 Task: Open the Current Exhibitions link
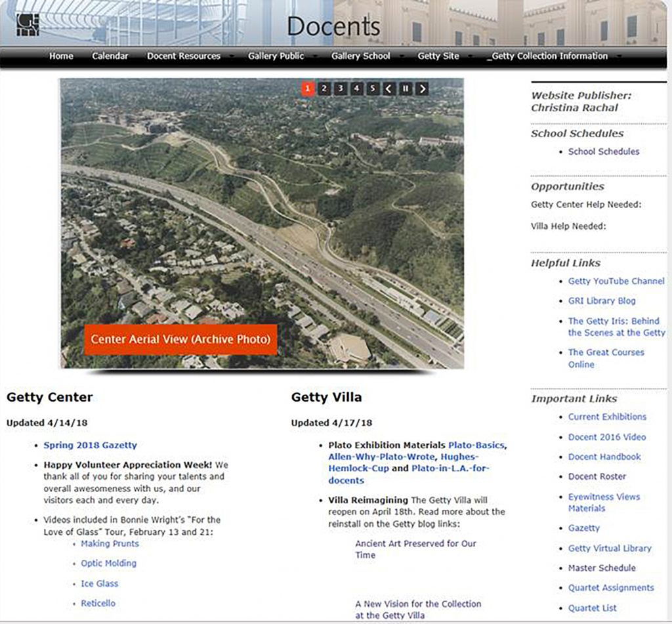click(607, 417)
